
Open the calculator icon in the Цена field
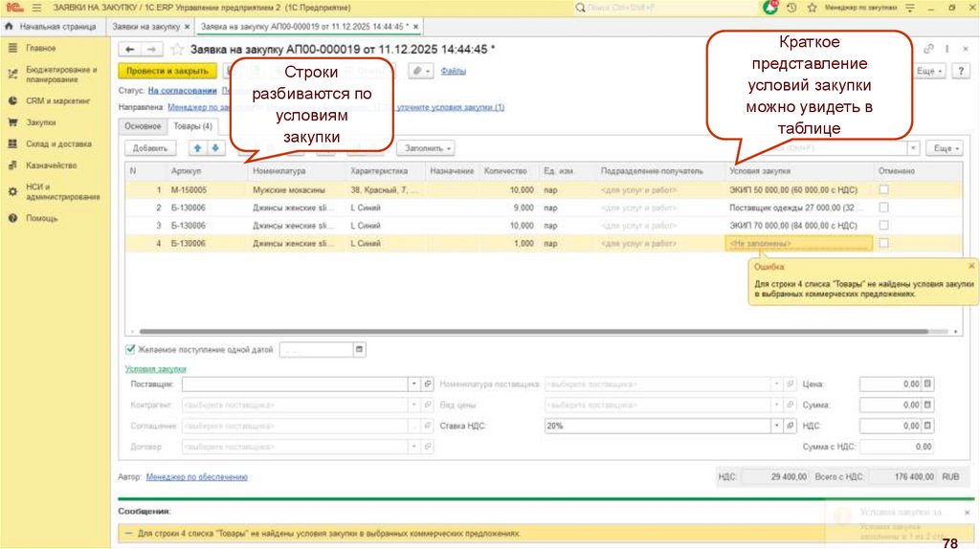pyautogui.click(x=927, y=384)
